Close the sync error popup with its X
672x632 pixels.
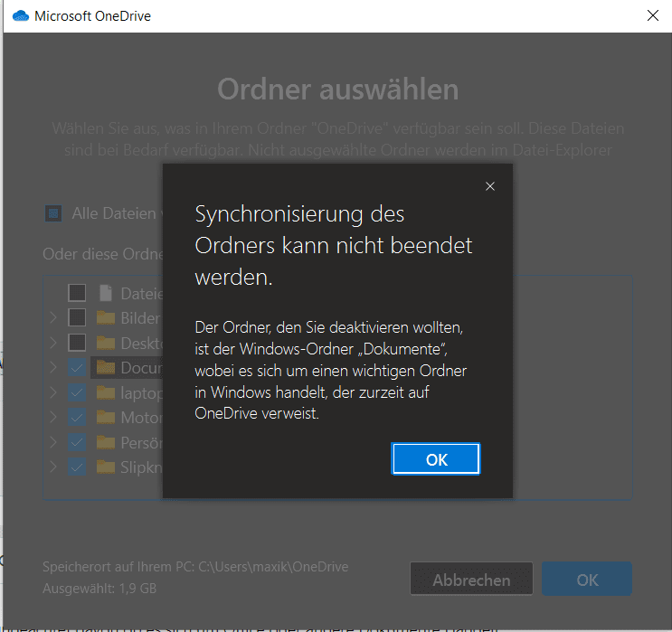pos(490,186)
